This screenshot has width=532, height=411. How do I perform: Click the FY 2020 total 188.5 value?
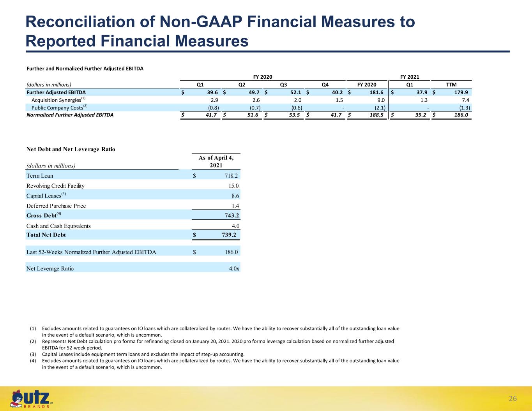click(376, 115)
